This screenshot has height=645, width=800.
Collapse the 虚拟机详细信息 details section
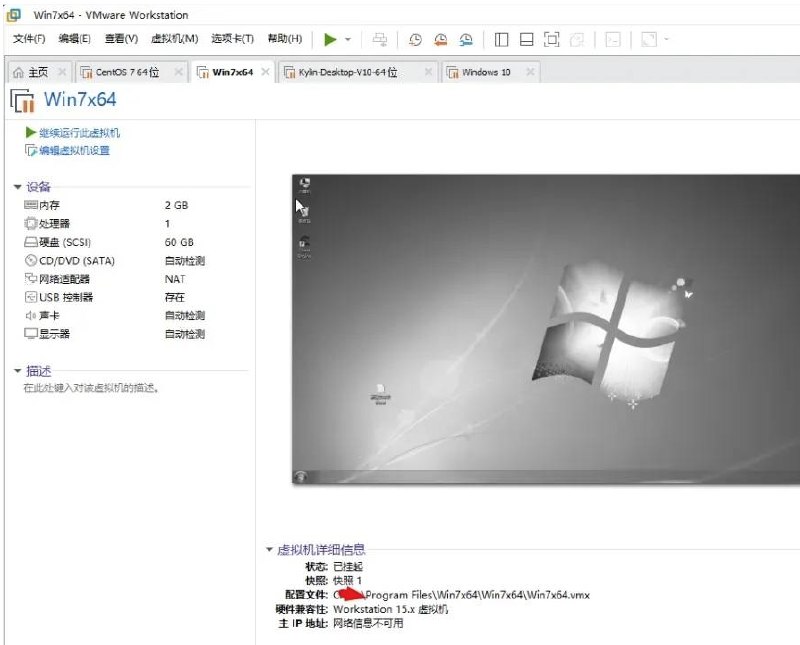268,548
